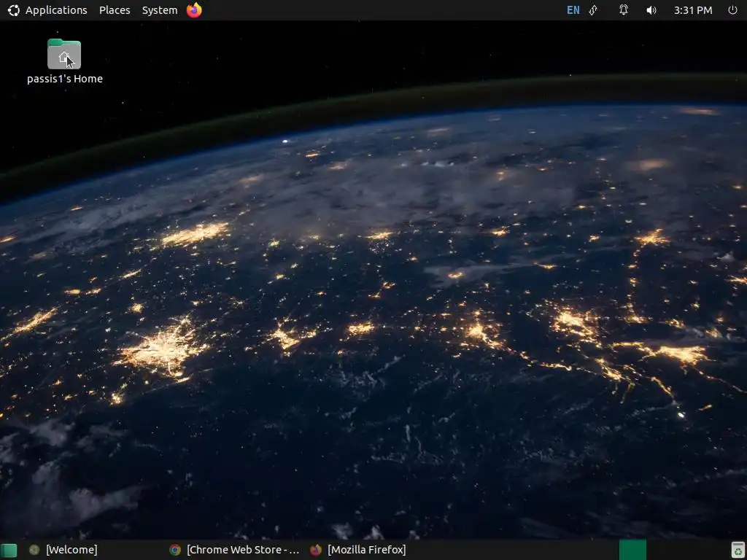Click the MATE logo icon
747x560 pixels.
pos(14,10)
